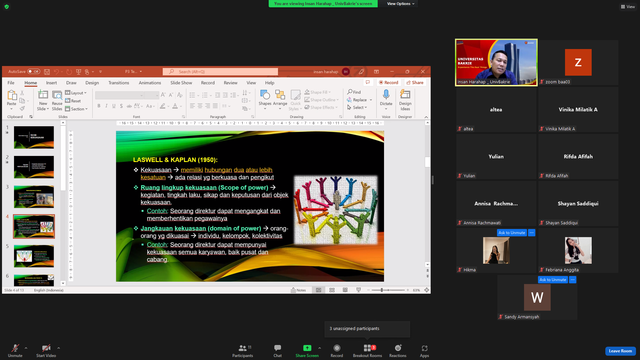Toggle drawing pen mode icon in title bar
640x360 pixels.
361,72
